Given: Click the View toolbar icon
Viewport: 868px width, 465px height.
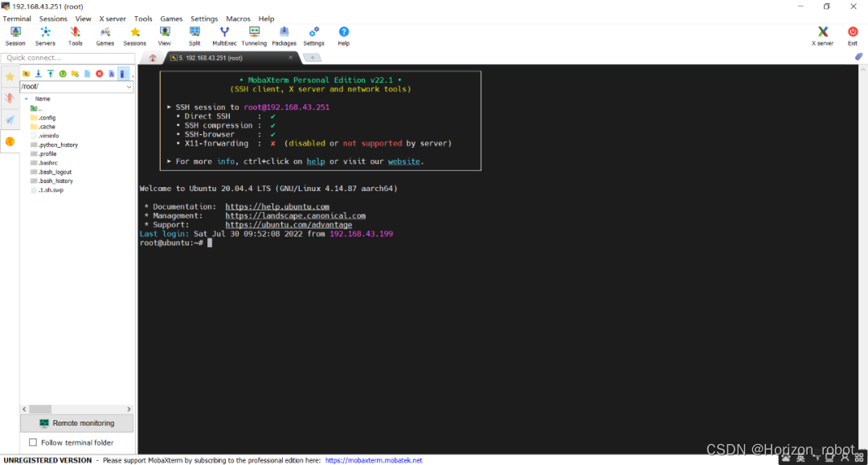Looking at the screenshot, I should pos(165,36).
